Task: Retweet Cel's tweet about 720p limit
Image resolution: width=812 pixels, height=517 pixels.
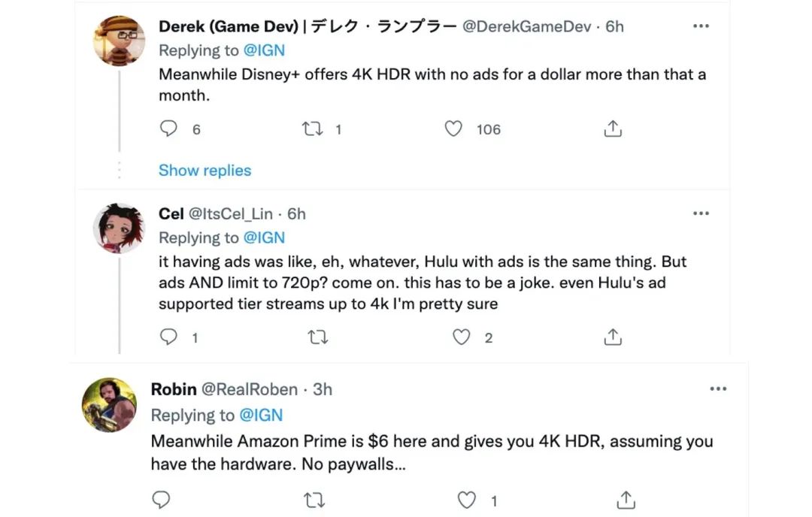Action: pyautogui.click(x=318, y=337)
